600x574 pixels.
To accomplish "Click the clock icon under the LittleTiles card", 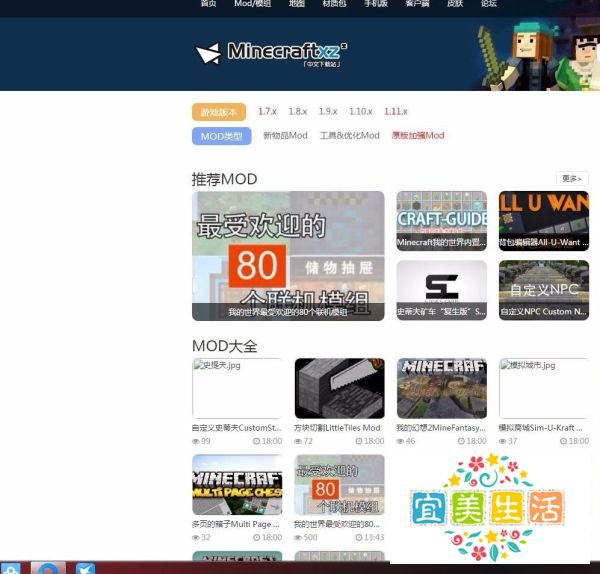I will [359, 441].
